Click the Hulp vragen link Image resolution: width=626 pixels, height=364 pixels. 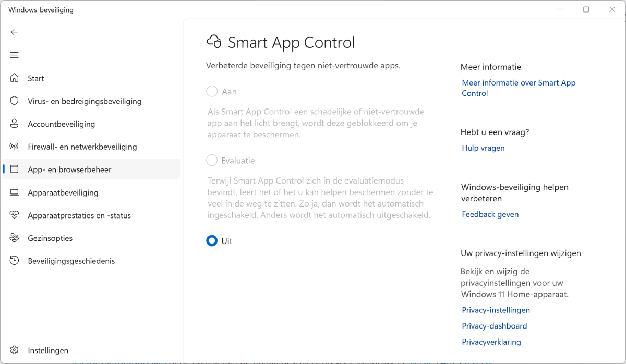[483, 148]
